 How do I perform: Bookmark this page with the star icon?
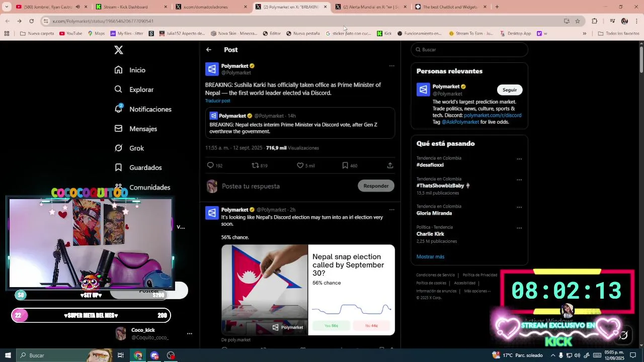[x=578, y=21]
